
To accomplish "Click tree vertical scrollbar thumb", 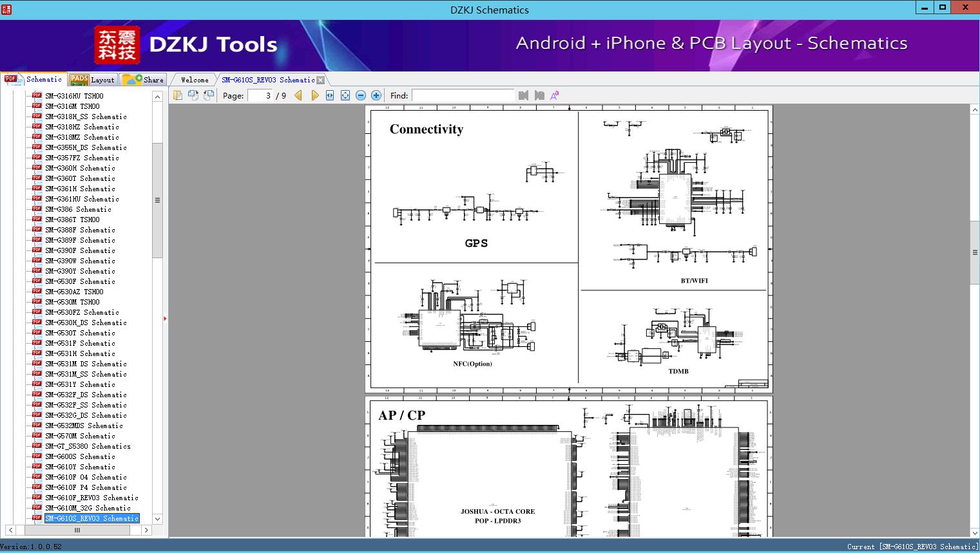I will (x=157, y=200).
